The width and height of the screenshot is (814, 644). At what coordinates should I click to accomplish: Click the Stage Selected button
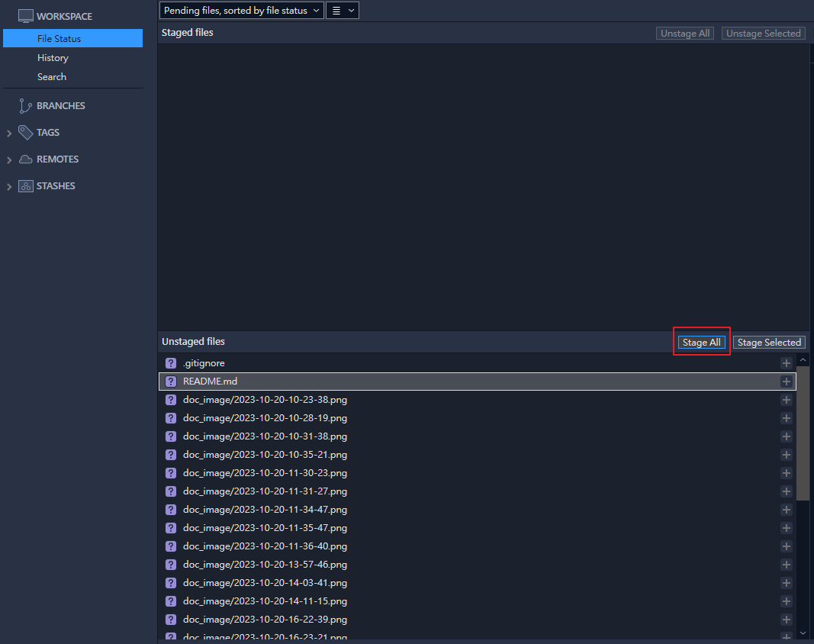(769, 343)
